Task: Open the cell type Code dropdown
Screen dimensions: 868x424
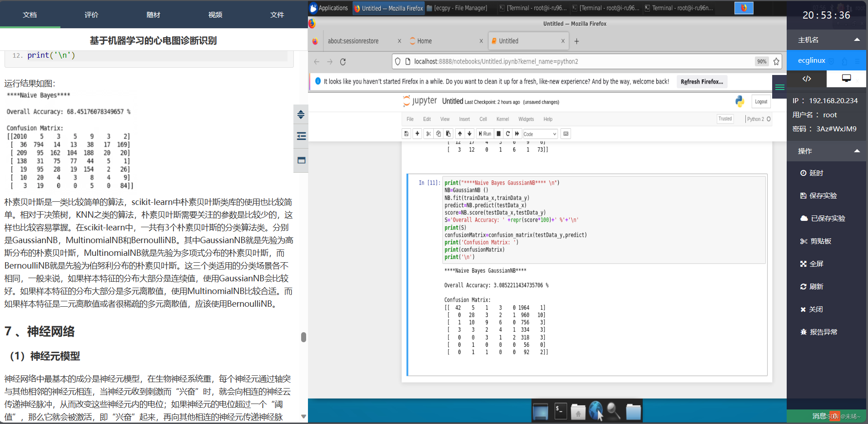Action: point(540,134)
